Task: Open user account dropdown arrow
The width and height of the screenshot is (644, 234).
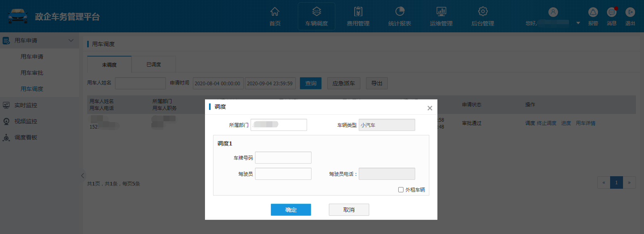Action: (578, 23)
